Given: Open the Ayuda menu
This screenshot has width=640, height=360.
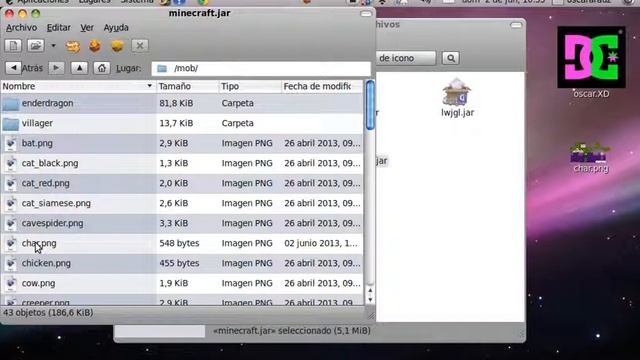Looking at the screenshot, I should (x=116, y=28).
